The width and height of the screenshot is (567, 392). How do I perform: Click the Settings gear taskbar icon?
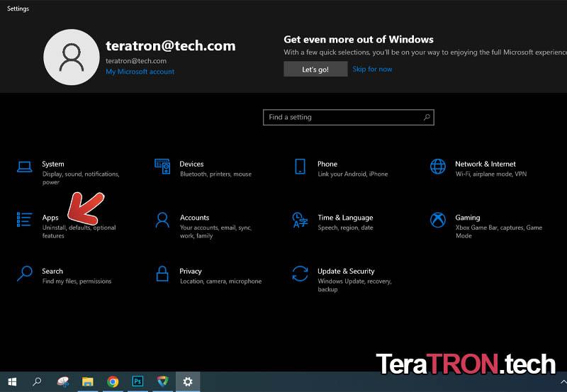[x=188, y=381]
